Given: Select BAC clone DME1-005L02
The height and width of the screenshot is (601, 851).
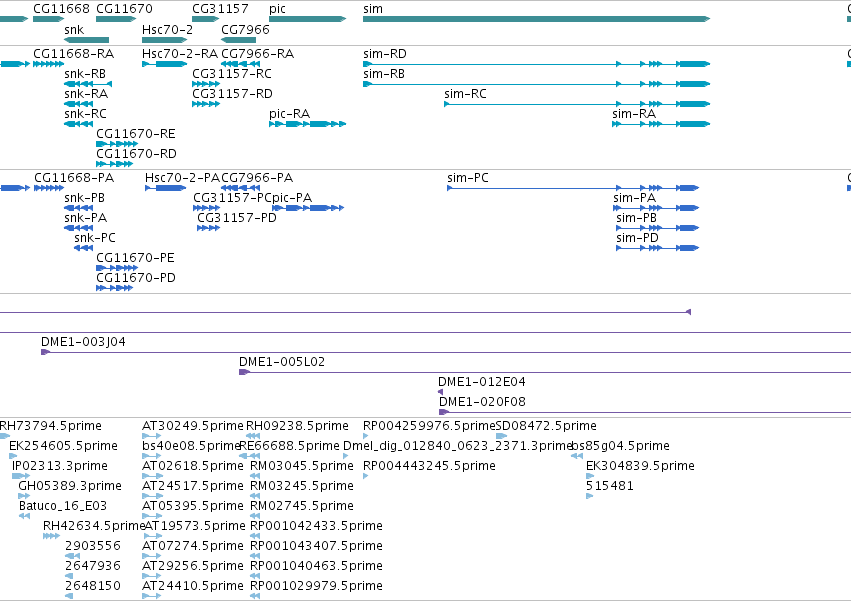Looking at the screenshot, I should point(545,373).
